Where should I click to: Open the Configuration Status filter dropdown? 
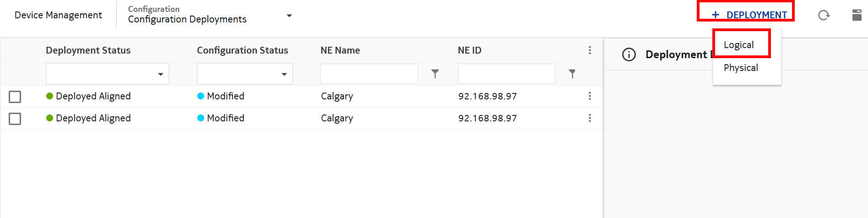click(x=245, y=74)
